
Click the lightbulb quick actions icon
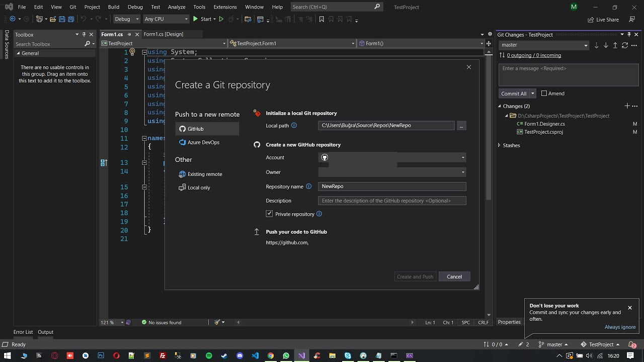[132, 52]
